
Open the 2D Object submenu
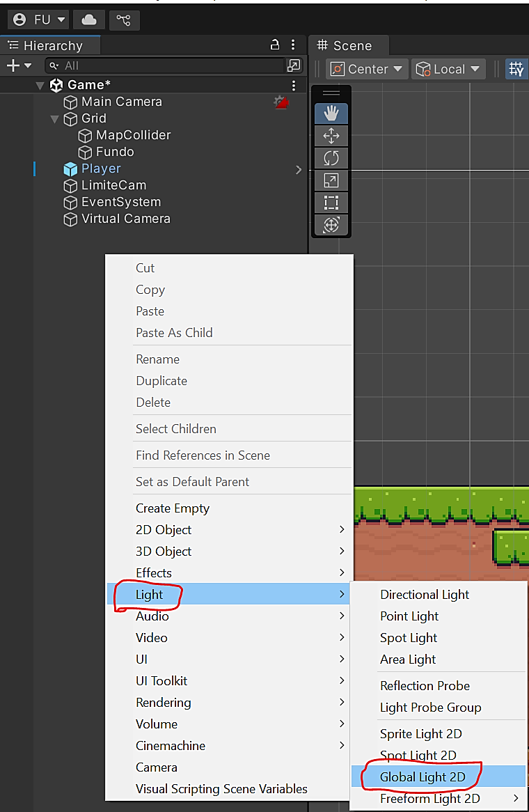[164, 530]
